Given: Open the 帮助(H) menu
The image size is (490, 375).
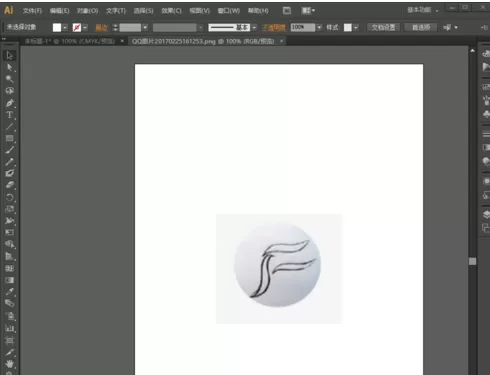Looking at the screenshot, I should tap(258, 11).
